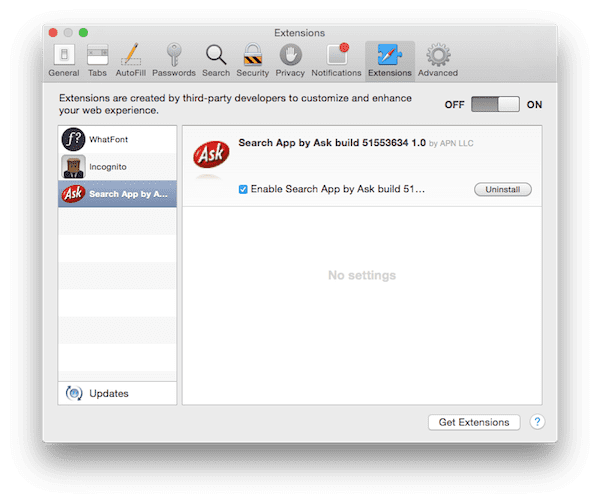
Task: Open the Security padlock pane
Action: point(252,59)
